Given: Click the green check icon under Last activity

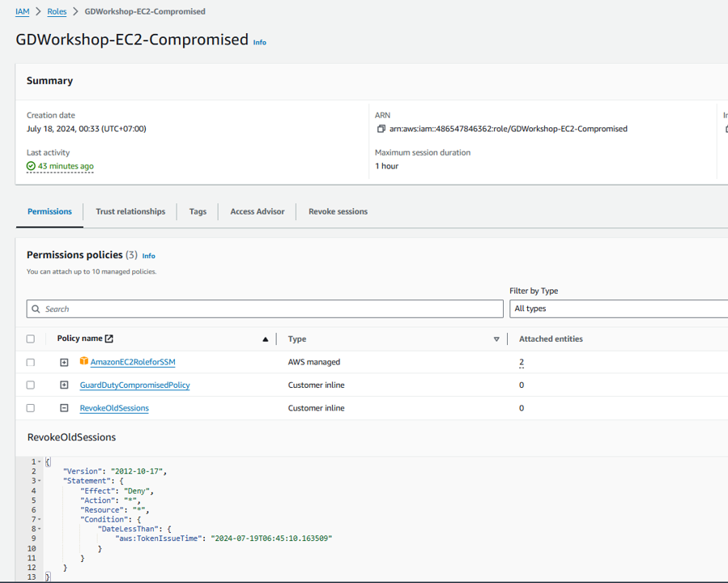Looking at the screenshot, I should point(31,166).
